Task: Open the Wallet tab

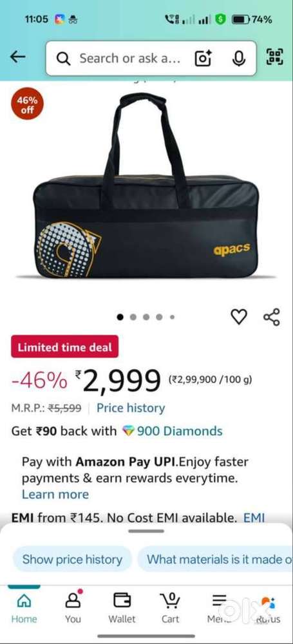Action: 122,607
